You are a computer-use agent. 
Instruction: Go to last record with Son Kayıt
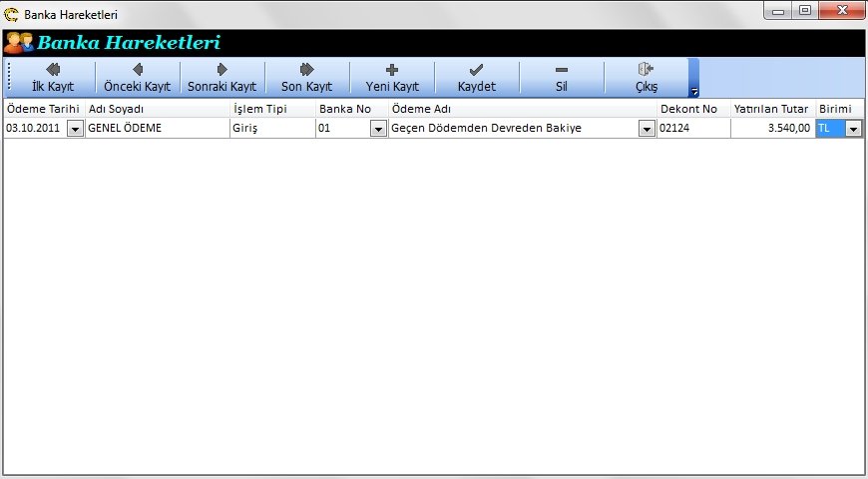(x=306, y=77)
